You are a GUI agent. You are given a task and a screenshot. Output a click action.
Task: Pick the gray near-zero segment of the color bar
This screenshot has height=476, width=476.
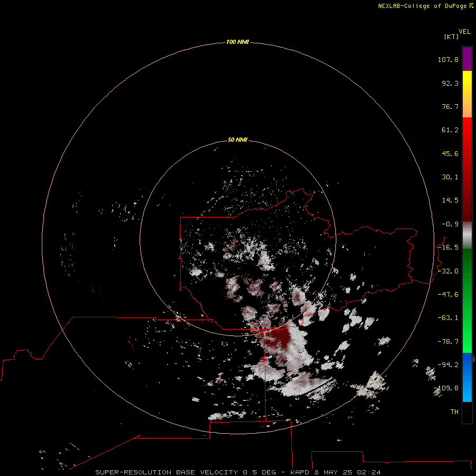(x=467, y=235)
